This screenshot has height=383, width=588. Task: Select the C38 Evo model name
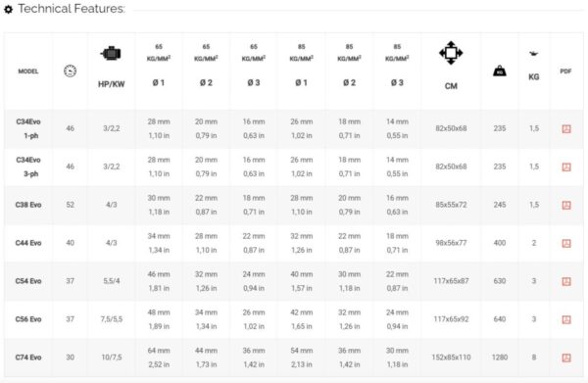[x=28, y=205]
